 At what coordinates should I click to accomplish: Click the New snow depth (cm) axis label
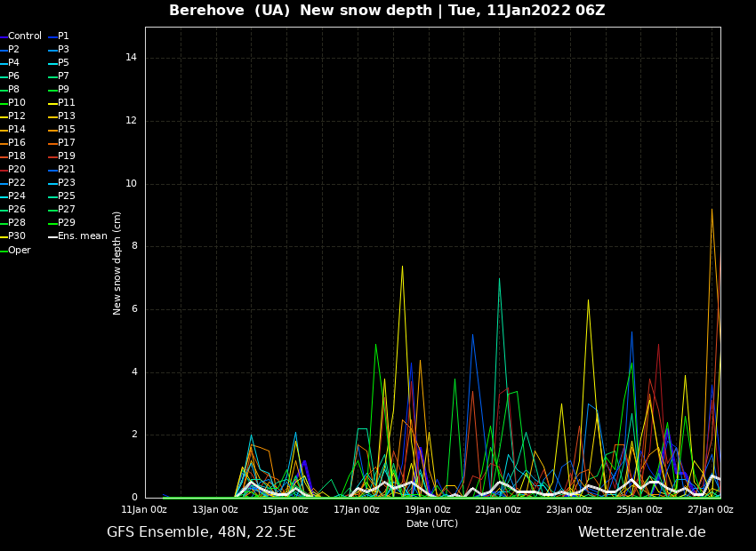[117, 263]
